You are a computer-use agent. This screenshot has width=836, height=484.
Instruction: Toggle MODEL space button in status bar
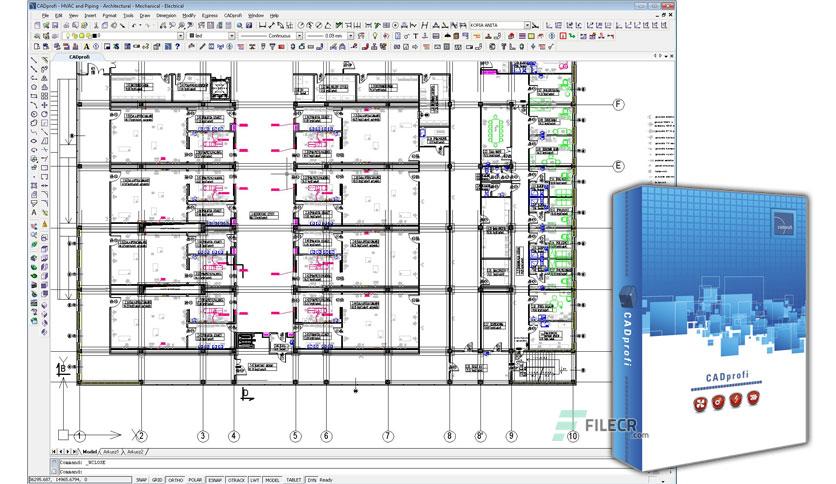click(272, 480)
